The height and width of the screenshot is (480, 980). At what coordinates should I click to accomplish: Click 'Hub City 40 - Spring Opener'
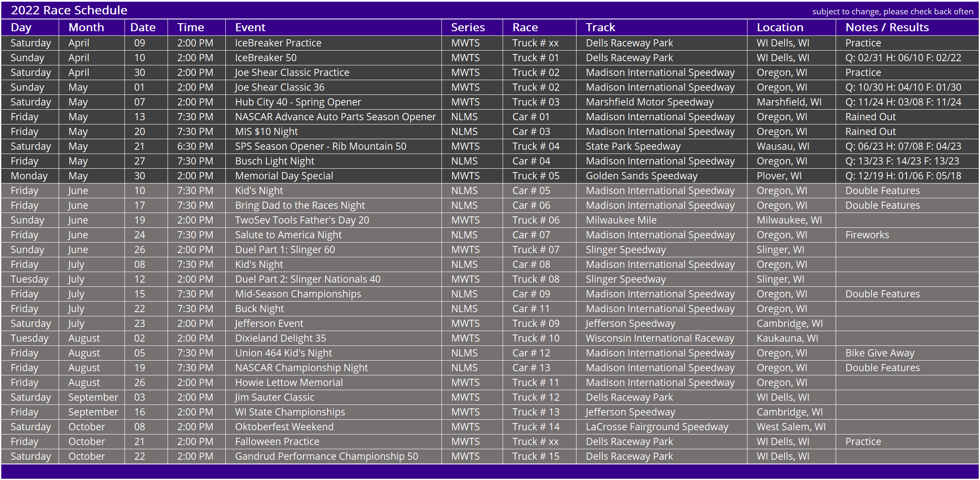[298, 102]
